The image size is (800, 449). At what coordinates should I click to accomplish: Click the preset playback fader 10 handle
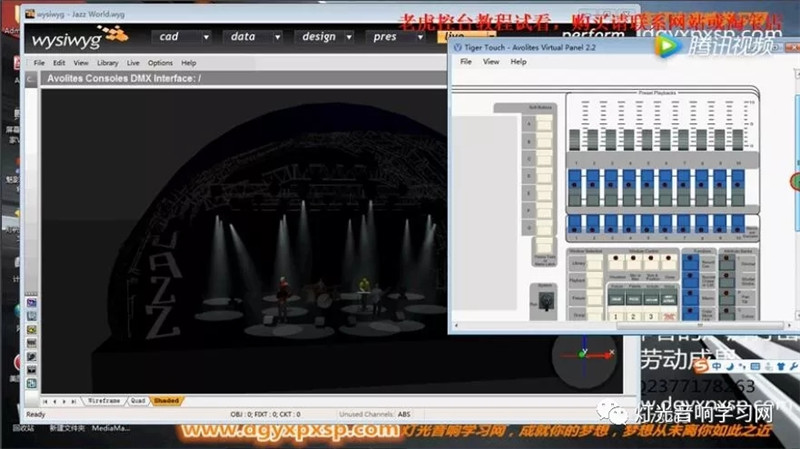pyautogui.click(x=738, y=140)
